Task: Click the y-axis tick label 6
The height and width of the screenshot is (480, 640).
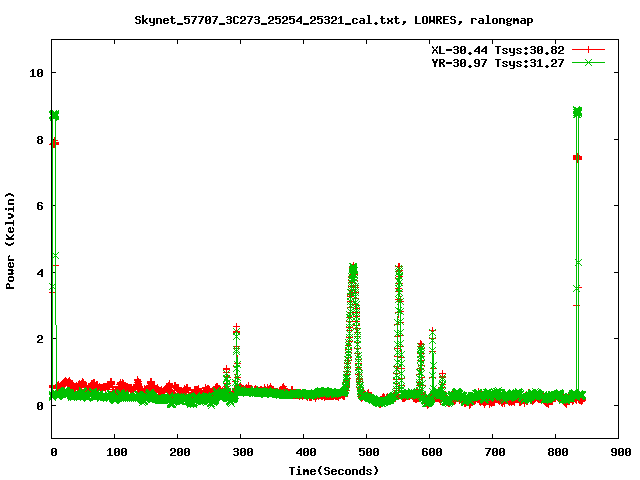Action: [40, 206]
